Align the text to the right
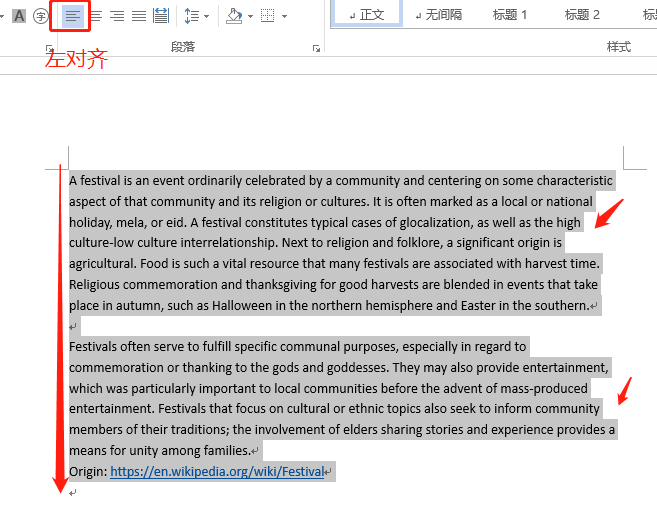Screen dimensions: 657x514 (x=117, y=16)
